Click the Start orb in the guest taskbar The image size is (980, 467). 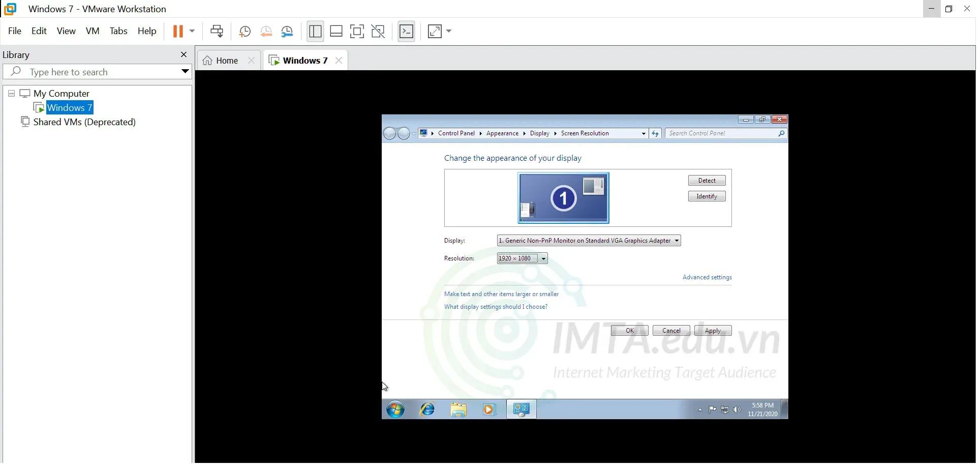[x=395, y=410]
